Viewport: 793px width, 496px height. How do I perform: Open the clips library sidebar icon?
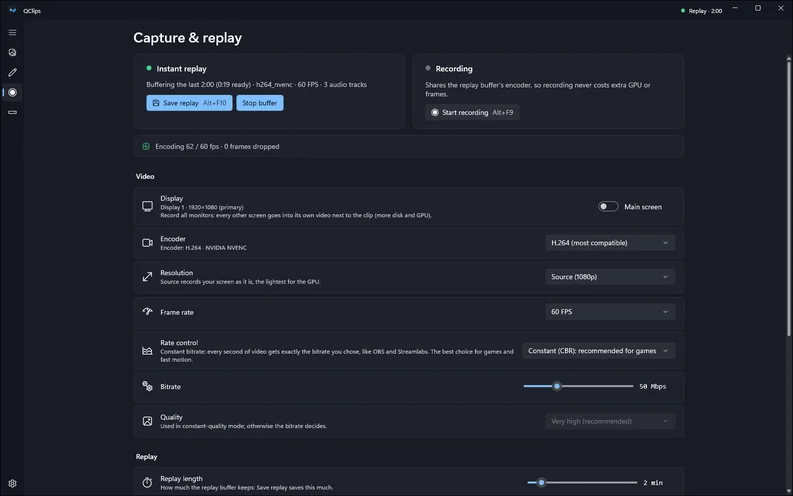(13, 53)
